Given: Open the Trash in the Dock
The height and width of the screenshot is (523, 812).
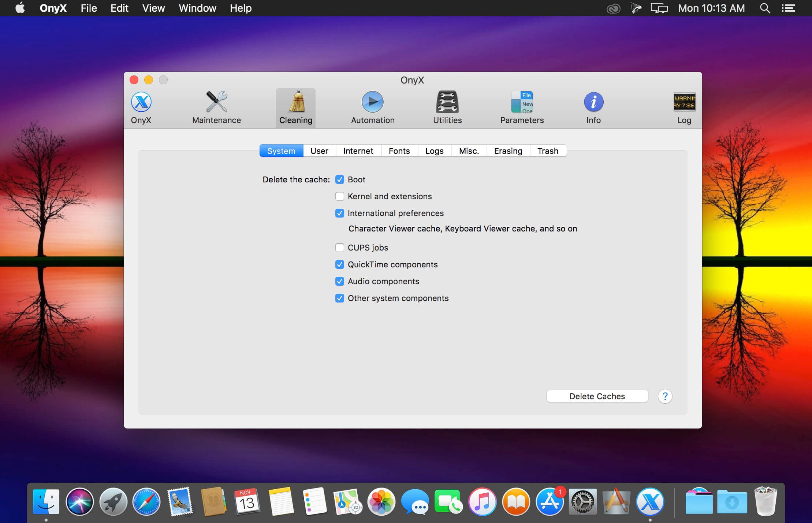Looking at the screenshot, I should pyautogui.click(x=766, y=501).
